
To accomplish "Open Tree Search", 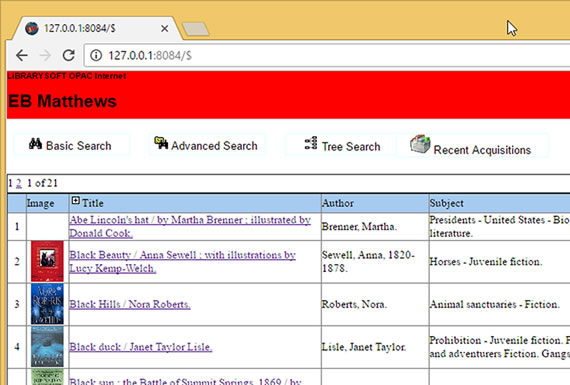I will (342, 146).
